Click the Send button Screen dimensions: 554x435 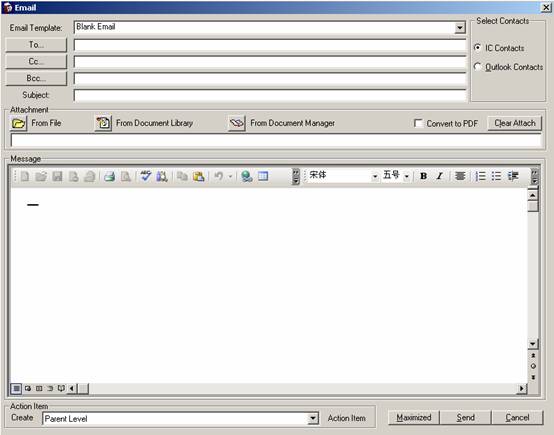[x=465, y=418]
